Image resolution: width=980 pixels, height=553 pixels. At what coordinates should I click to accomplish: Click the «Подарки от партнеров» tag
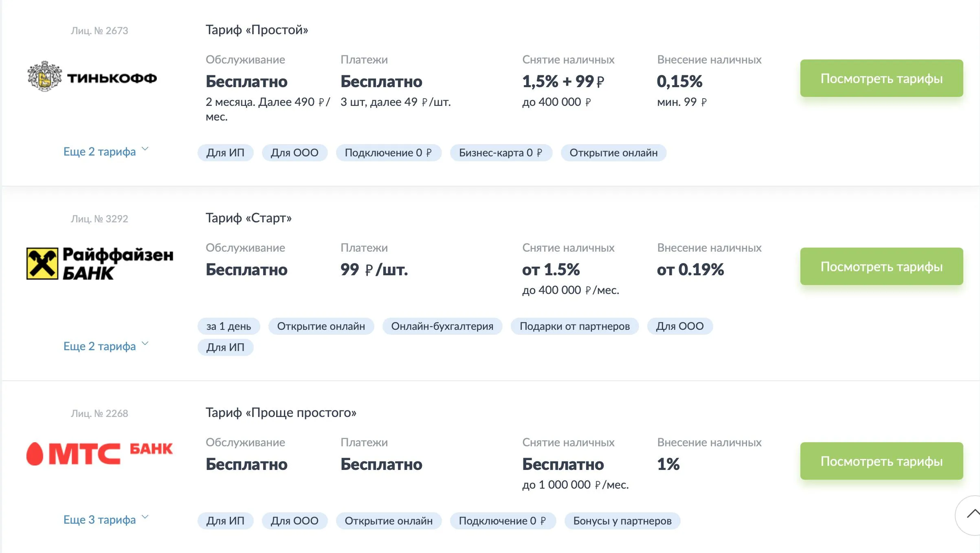(574, 326)
